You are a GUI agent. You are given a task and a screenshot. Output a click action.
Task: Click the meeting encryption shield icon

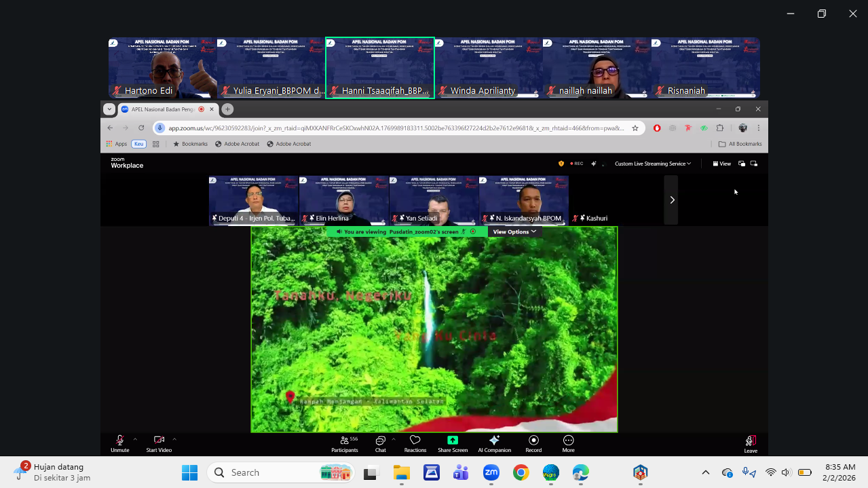pyautogui.click(x=561, y=164)
